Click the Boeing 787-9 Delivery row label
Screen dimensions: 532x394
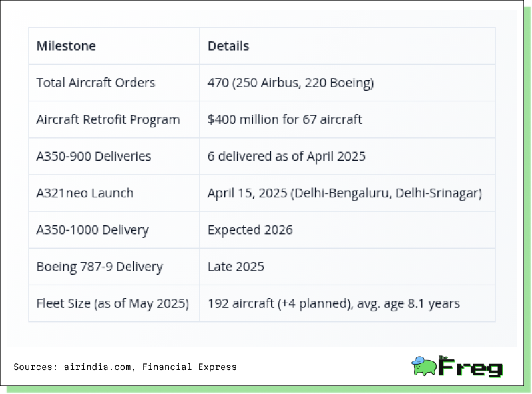100,267
